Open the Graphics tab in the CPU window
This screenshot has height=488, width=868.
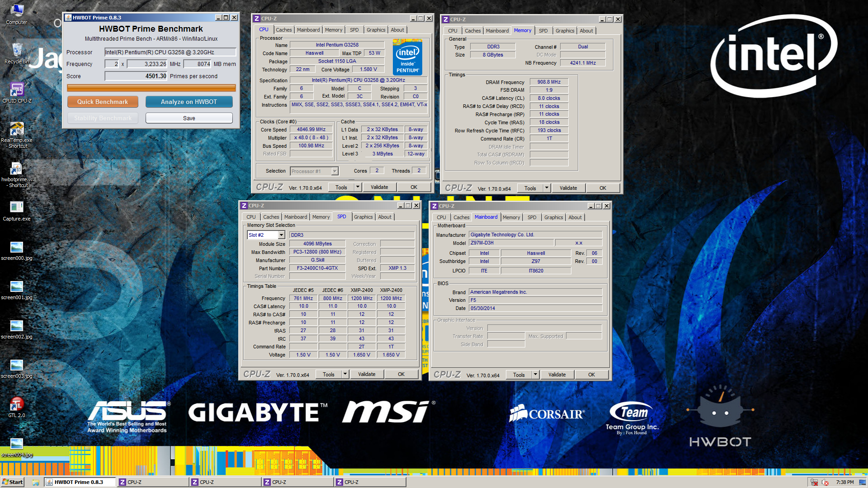pyautogui.click(x=376, y=30)
